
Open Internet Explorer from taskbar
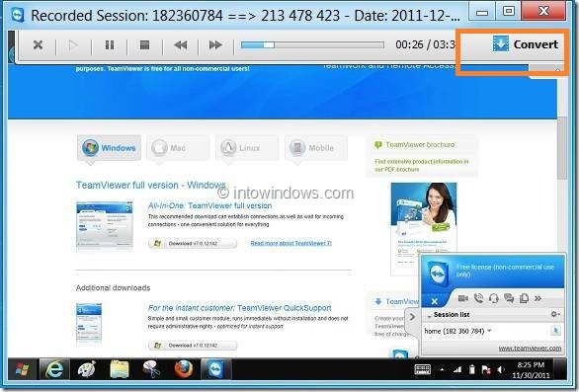(54, 369)
